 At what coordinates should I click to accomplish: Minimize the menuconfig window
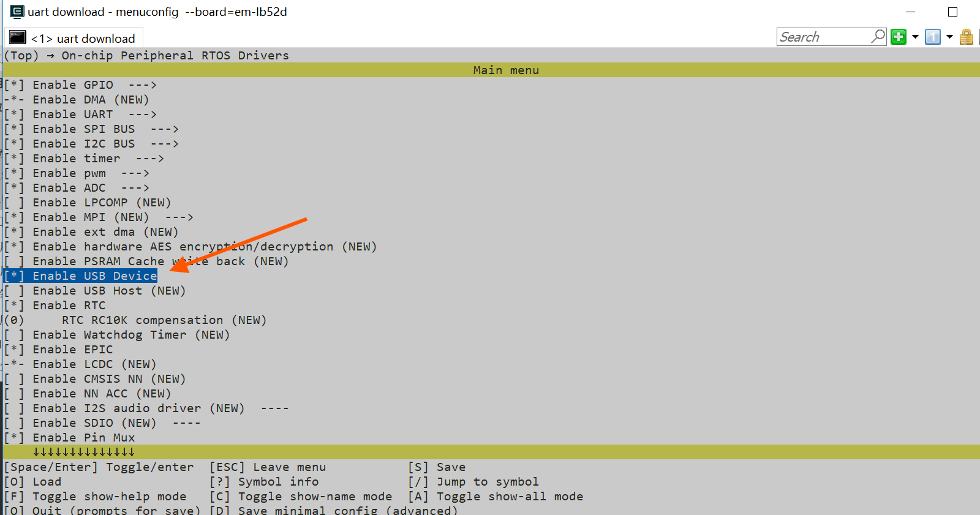click(x=910, y=12)
